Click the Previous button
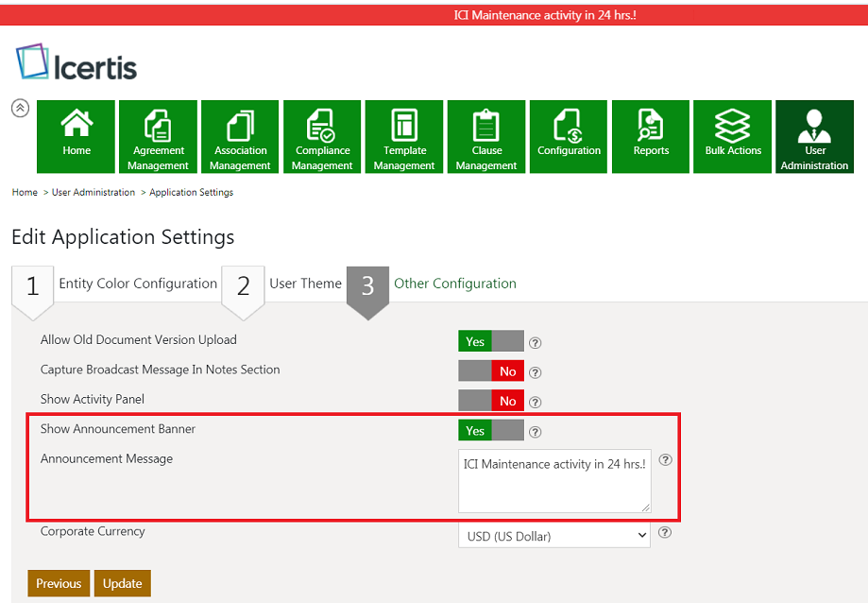 [59, 583]
